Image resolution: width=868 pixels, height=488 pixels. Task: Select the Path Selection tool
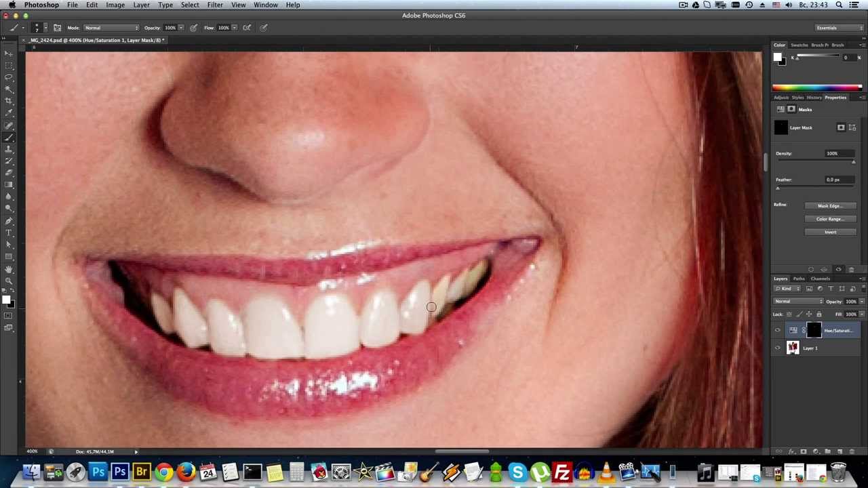(9, 244)
